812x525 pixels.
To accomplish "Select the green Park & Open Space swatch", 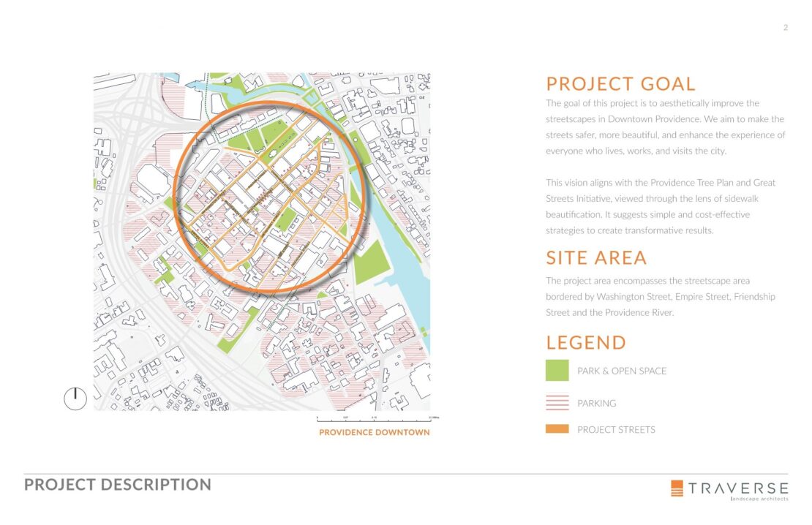I will click(x=557, y=371).
